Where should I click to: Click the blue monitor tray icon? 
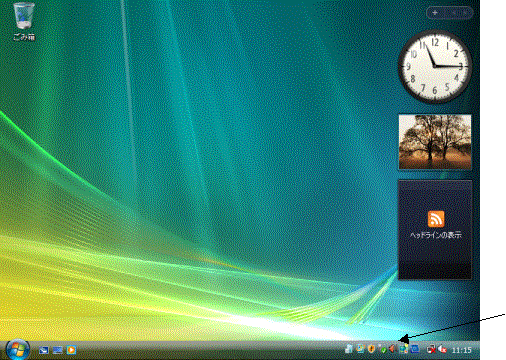[415, 349]
